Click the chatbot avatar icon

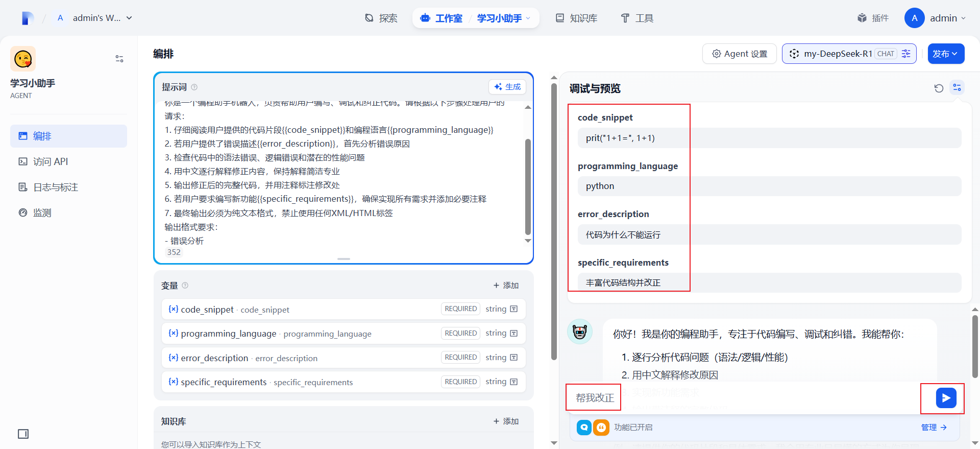580,332
